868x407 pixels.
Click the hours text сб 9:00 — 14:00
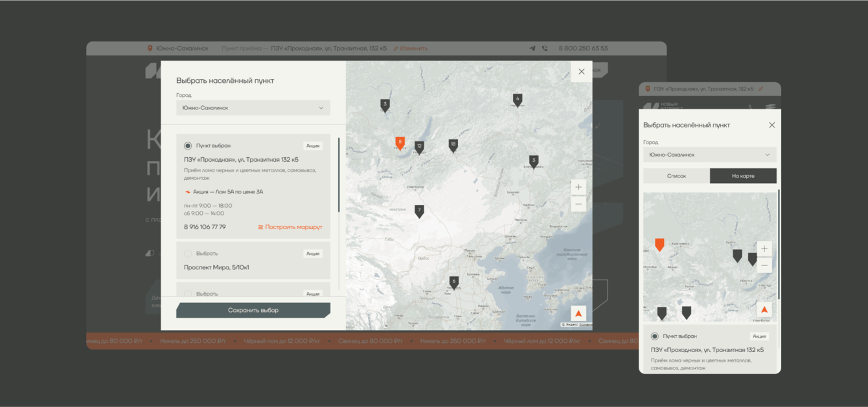coord(204,214)
